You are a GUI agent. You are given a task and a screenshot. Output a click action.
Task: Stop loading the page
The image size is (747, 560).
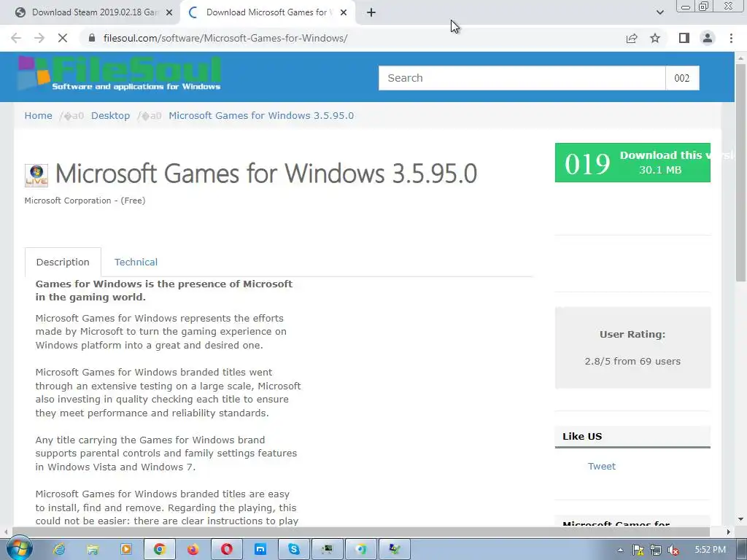tap(63, 38)
